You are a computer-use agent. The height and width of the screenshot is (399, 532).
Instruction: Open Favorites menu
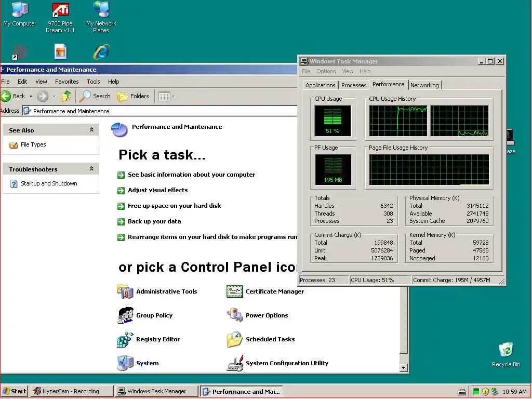point(67,82)
